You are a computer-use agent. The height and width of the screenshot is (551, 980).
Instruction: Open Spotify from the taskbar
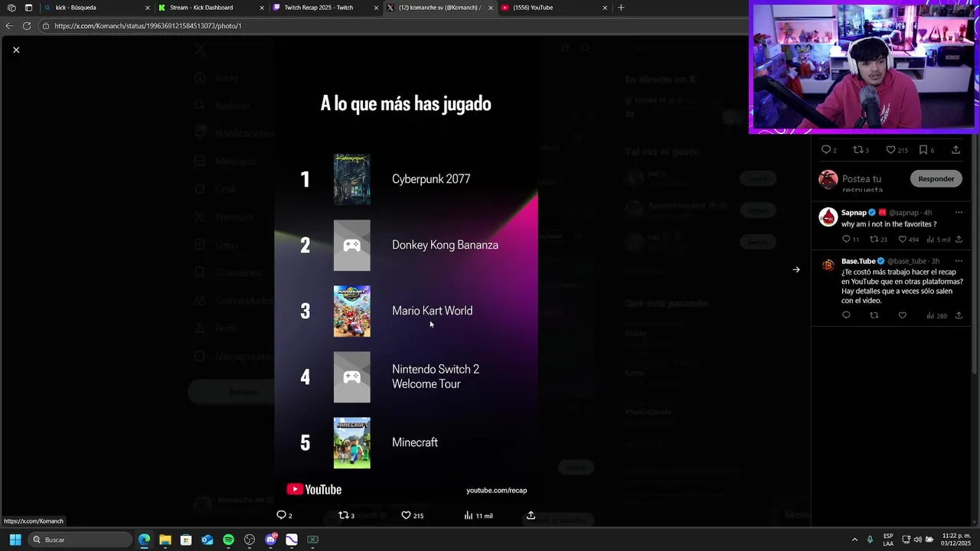228,540
